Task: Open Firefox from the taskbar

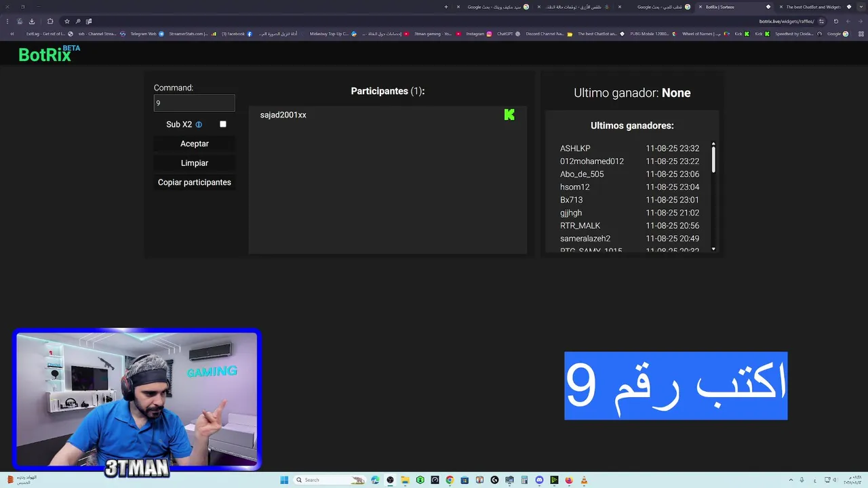Action: [x=569, y=480]
